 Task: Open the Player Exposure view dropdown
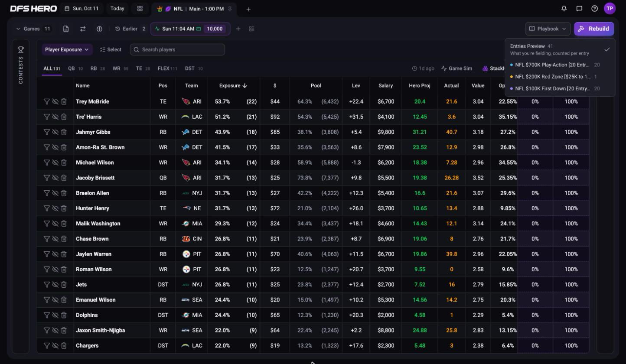tap(67, 49)
